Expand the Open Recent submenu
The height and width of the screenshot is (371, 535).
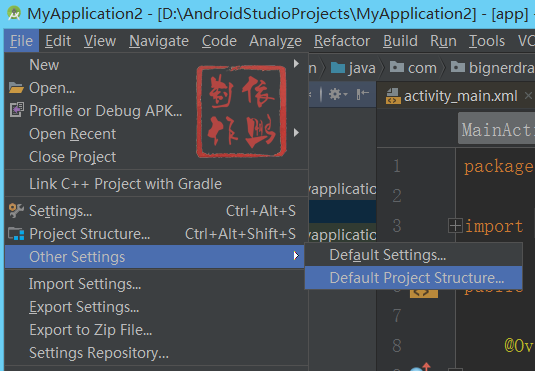[x=296, y=132]
